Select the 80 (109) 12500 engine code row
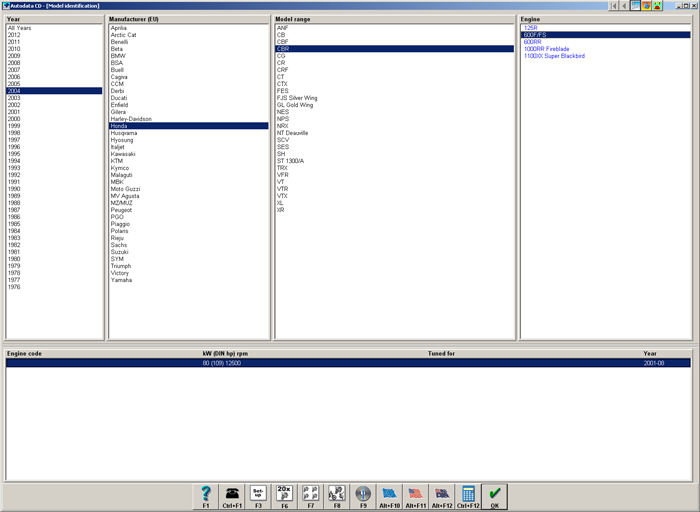This screenshot has height=512, width=700. [221, 363]
